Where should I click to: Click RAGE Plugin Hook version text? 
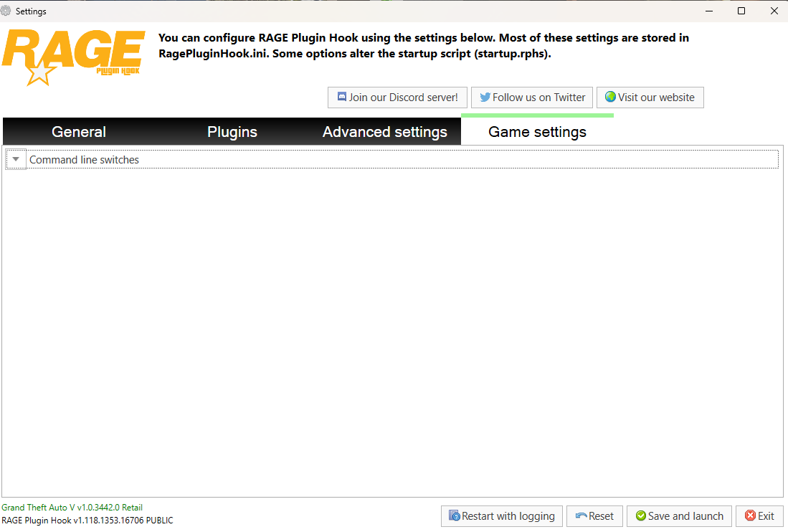click(87, 521)
